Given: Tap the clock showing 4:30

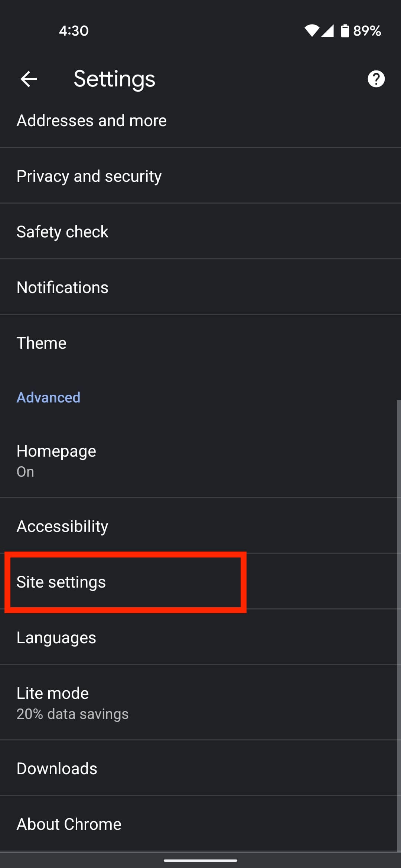Looking at the screenshot, I should click(x=74, y=31).
